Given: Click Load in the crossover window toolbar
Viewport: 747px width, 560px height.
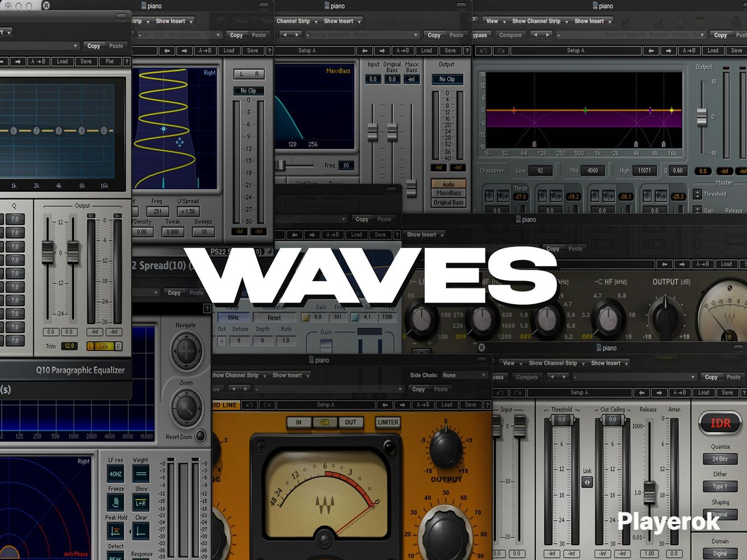Looking at the screenshot, I should (713, 50).
